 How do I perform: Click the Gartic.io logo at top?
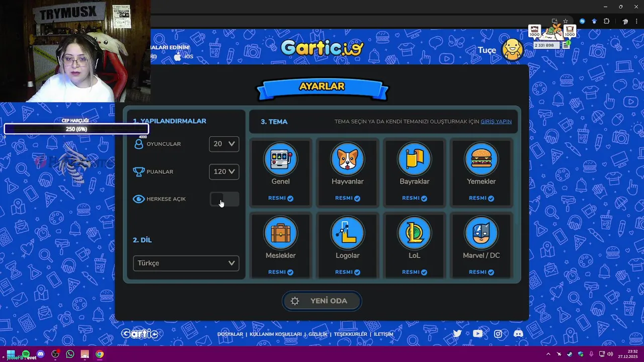(322, 48)
